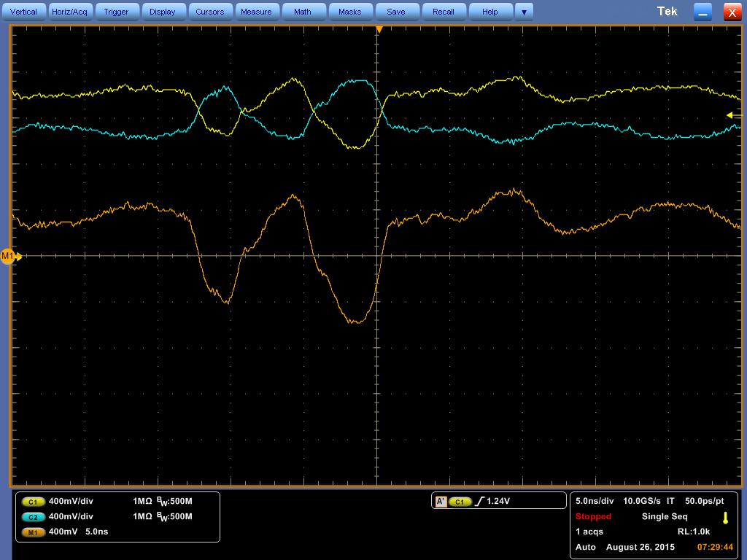
Task: Open the Recall menu
Action: tap(443, 12)
